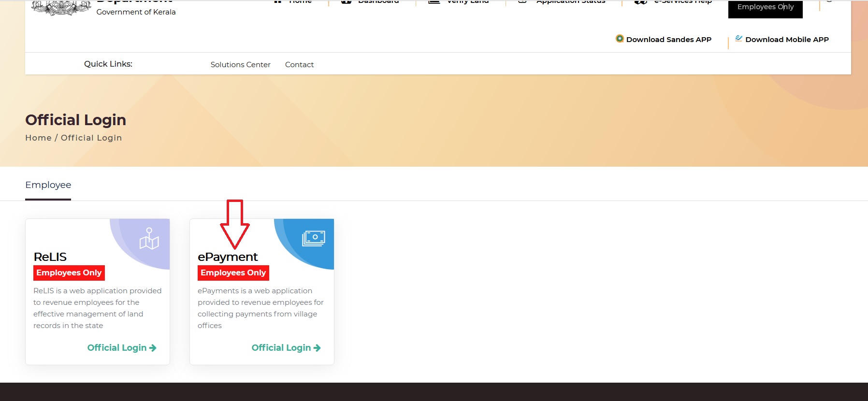The height and width of the screenshot is (401, 868).
Task: Click the ReLIS card title
Action: 50,257
